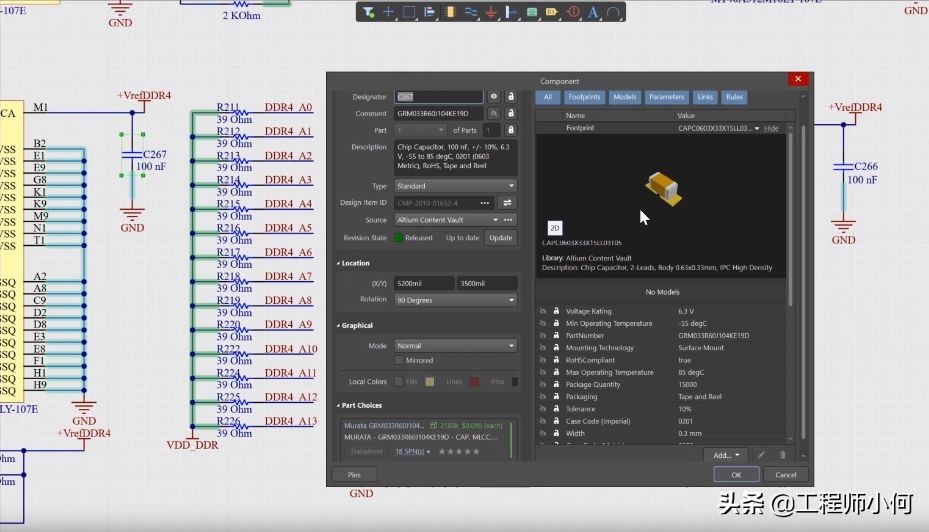This screenshot has height=532, width=929.
Task: Open the 18 SPN(s) dropdown
Action: 412,451
